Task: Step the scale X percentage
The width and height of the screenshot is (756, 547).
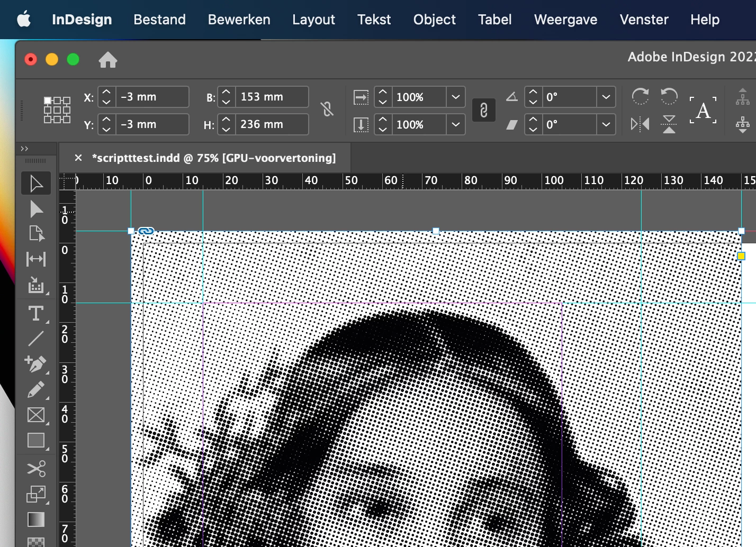Action: pyautogui.click(x=383, y=97)
